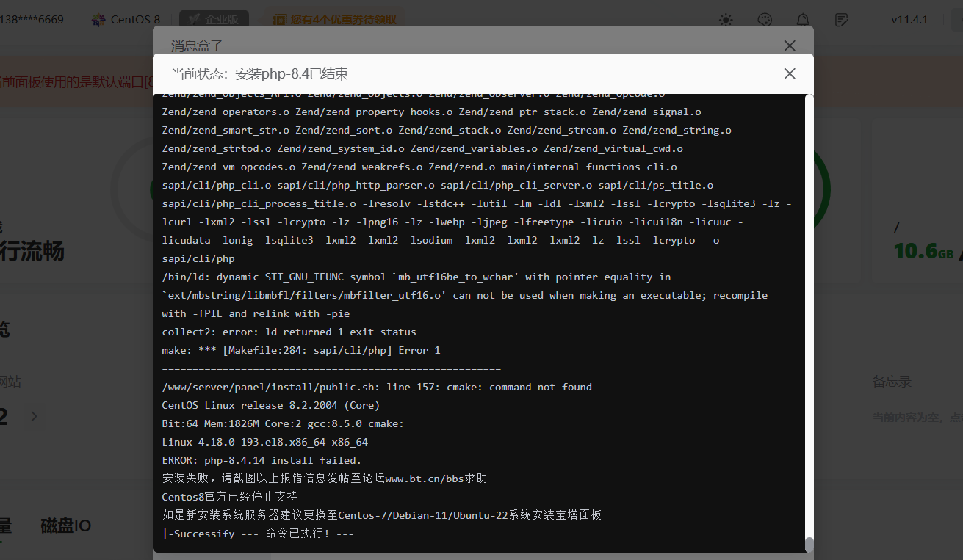Click the masked account number 138****6669
Image resolution: width=963 pixels, height=560 pixels.
tap(32, 20)
